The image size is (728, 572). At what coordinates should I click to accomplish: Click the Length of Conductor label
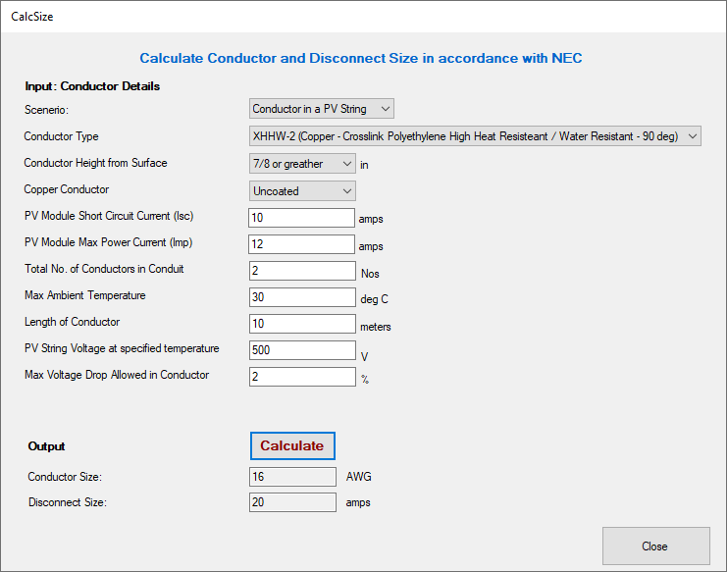point(72,322)
